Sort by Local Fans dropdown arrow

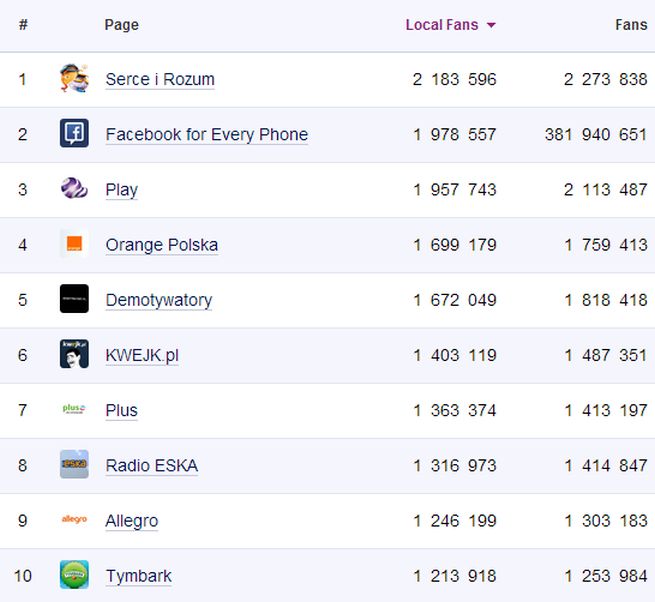[491, 26]
